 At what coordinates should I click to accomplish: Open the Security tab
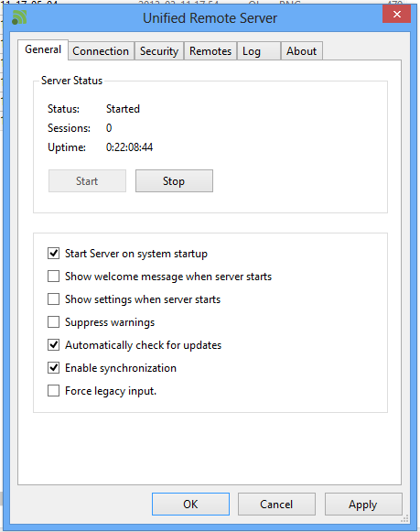coord(159,51)
